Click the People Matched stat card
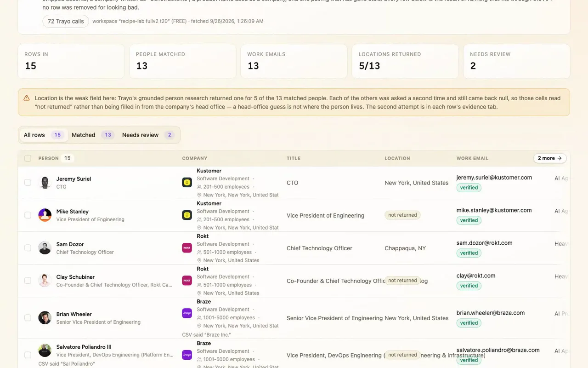The width and height of the screenshot is (588, 368). coord(182,61)
